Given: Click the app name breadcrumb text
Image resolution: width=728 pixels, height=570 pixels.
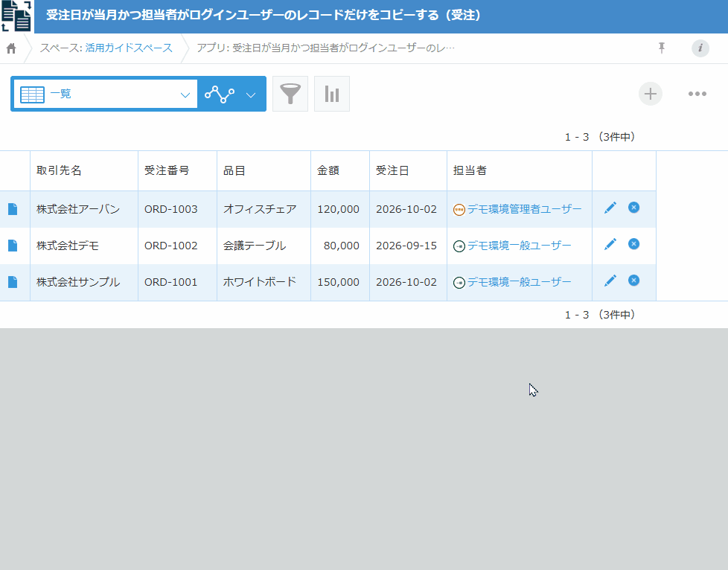Looking at the screenshot, I should [x=325, y=48].
